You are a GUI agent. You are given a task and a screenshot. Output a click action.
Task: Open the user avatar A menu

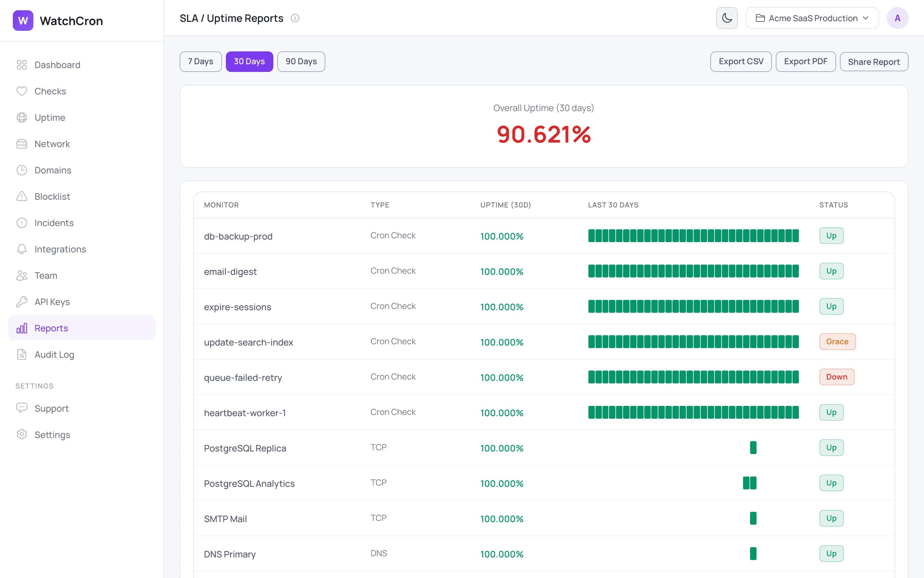click(897, 18)
